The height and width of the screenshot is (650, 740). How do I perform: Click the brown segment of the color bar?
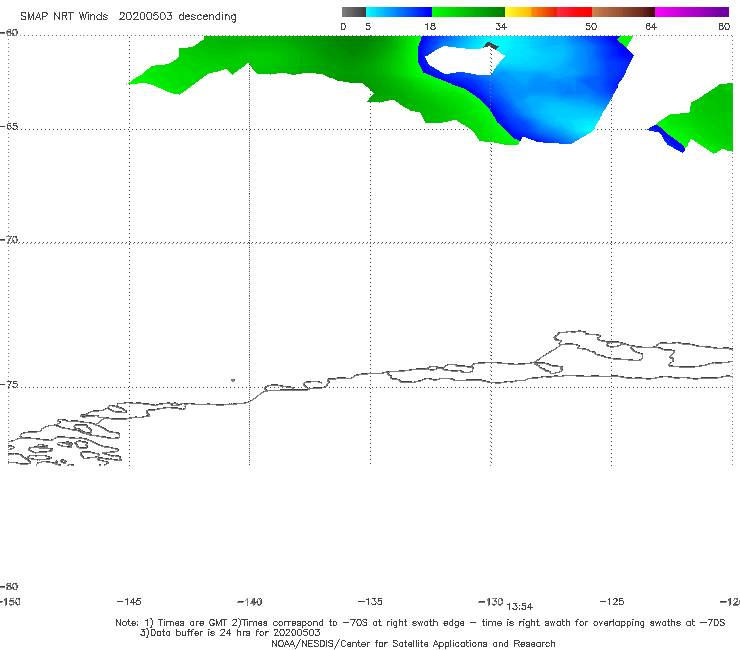pyautogui.click(x=623, y=12)
